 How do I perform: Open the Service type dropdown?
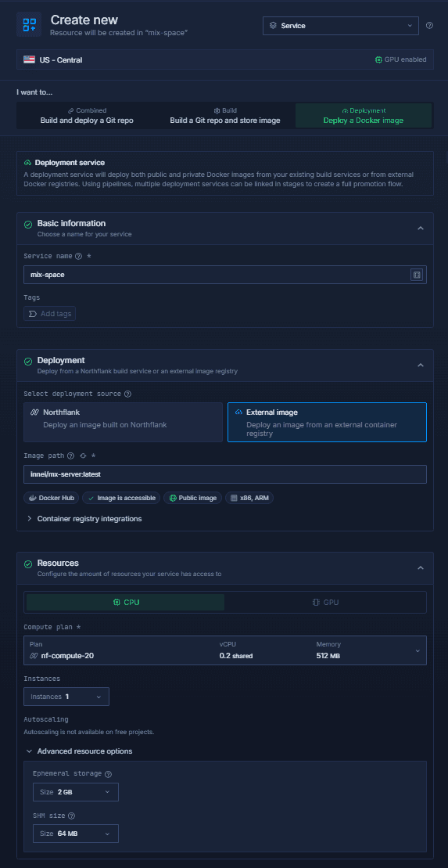(341, 26)
